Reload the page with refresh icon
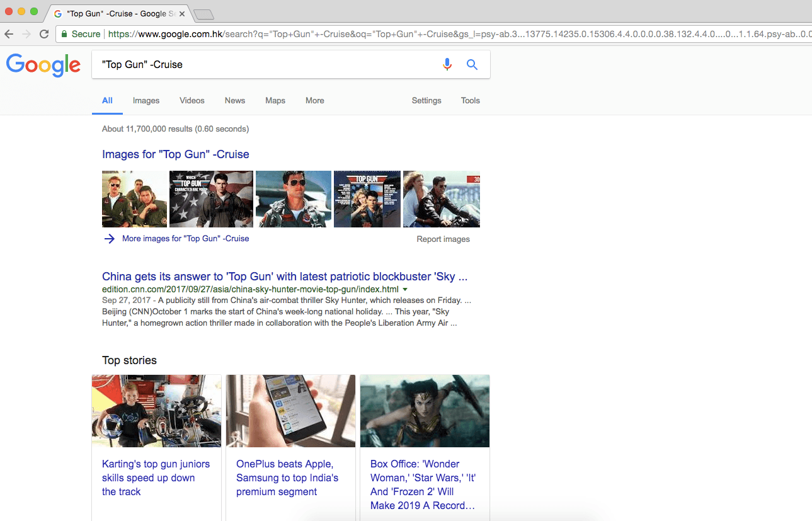 44,34
